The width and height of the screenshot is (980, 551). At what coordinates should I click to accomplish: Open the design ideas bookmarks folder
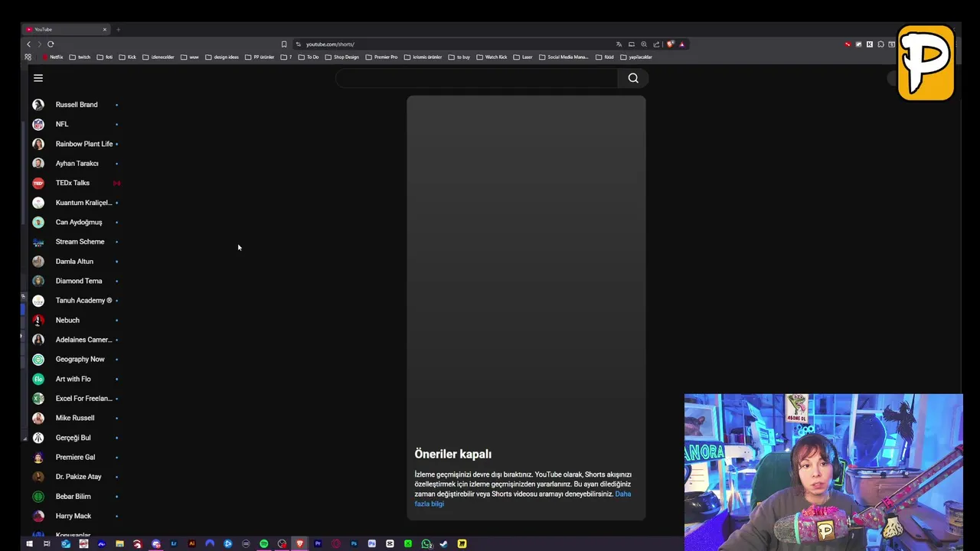[222, 57]
